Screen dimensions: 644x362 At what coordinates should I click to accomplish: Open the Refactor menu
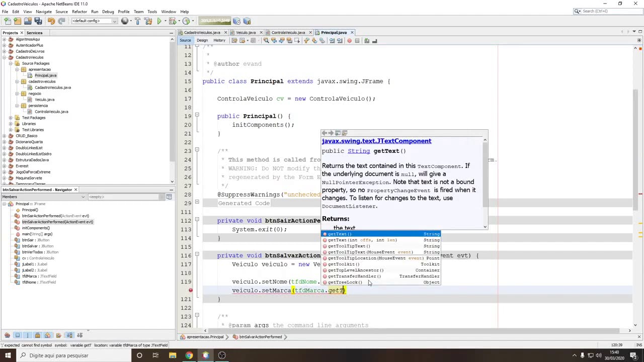[x=79, y=12]
